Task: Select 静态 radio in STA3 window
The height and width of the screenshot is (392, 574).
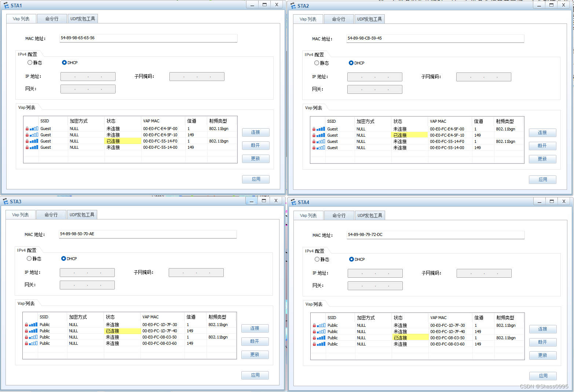Action: pos(29,259)
